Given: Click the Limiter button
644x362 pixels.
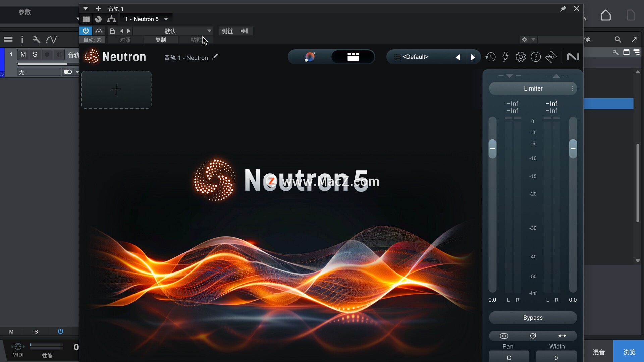Looking at the screenshot, I should 533,88.
